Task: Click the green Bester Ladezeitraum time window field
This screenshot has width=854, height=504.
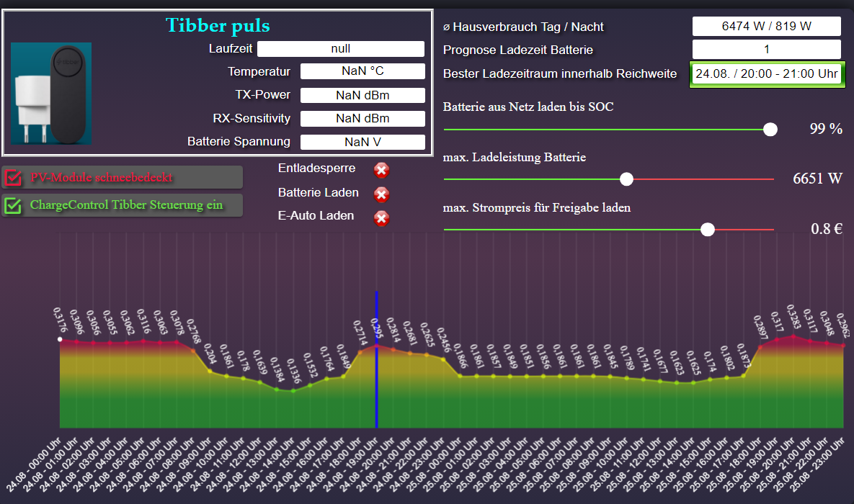Action: click(767, 74)
